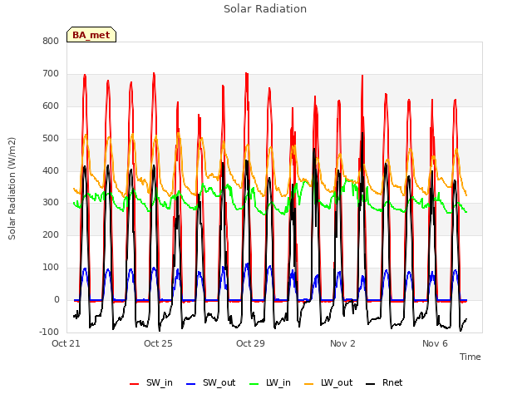Click the Oct 29 x-axis tick label
532x399 pixels.
250,343
